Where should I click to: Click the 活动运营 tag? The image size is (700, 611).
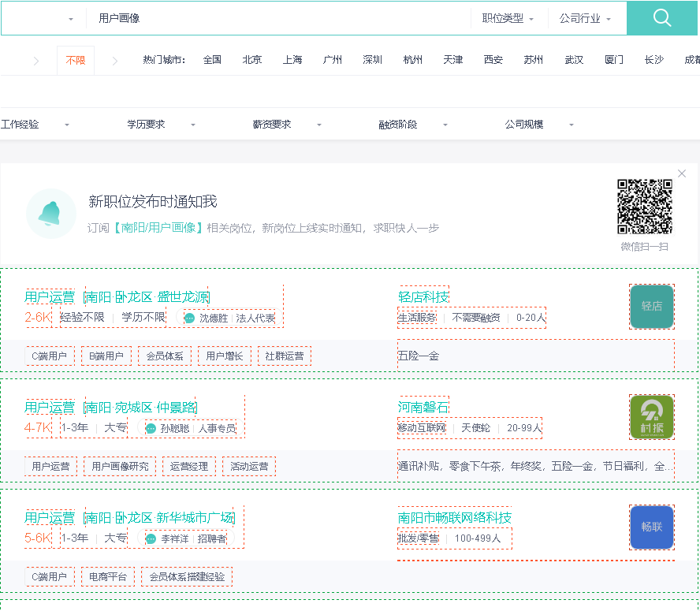point(249,466)
